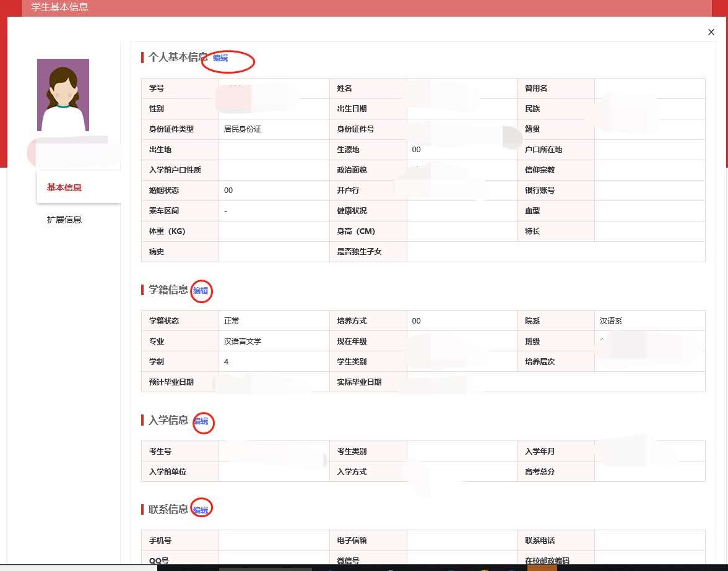Switch to the 基本信息 sidebar tab
Image resolution: width=728 pixels, height=571 pixels.
(64, 187)
